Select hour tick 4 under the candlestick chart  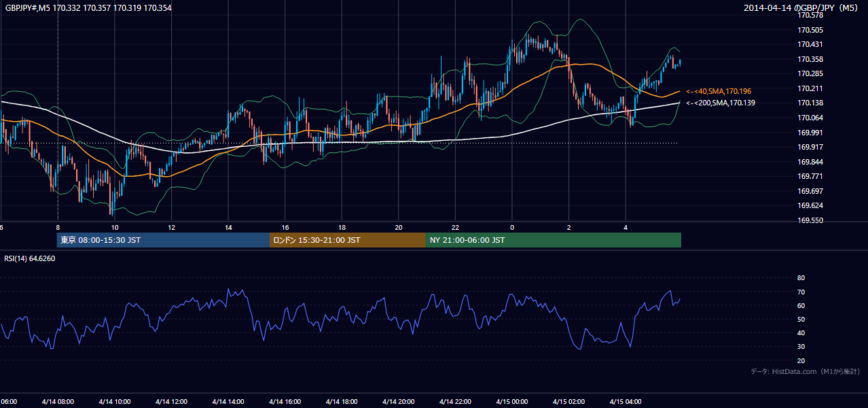626,228
